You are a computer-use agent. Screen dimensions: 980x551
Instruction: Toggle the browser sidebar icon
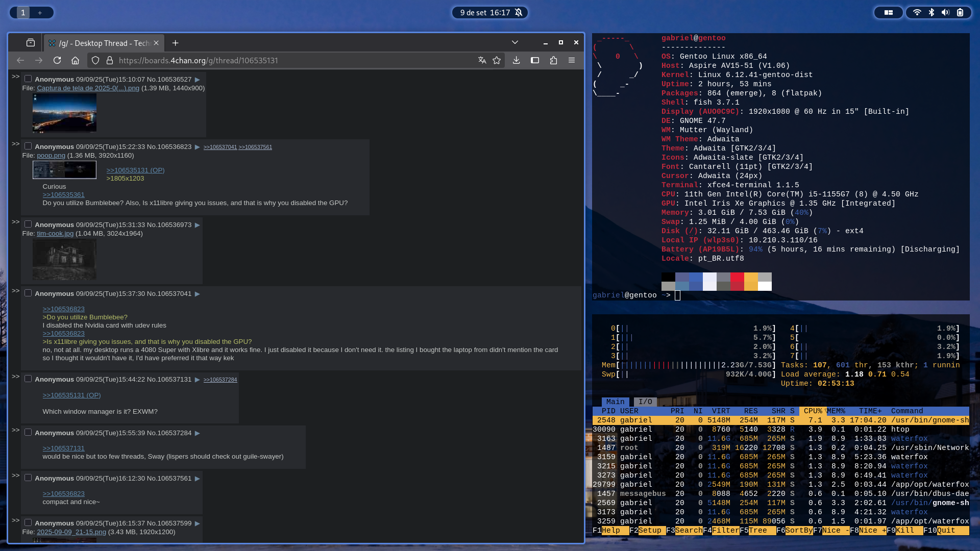pos(535,60)
